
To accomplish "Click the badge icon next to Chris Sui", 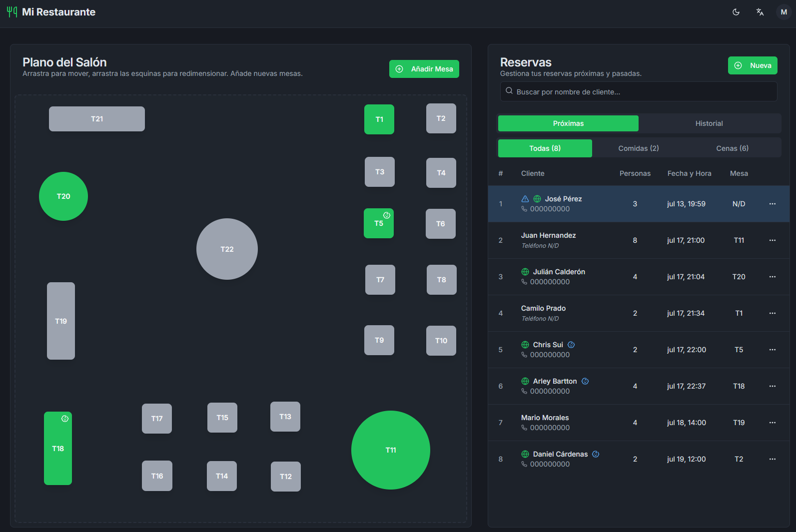I will [x=571, y=345].
